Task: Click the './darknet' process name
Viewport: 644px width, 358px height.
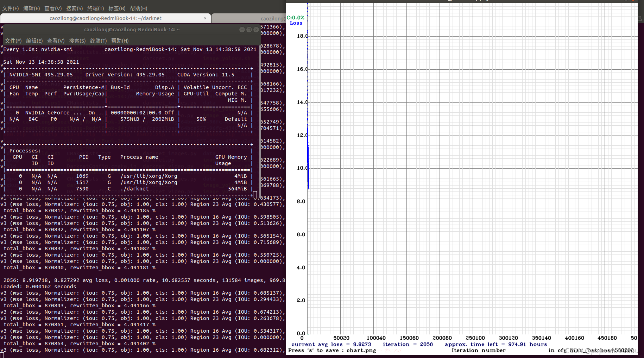Action: click(x=134, y=189)
